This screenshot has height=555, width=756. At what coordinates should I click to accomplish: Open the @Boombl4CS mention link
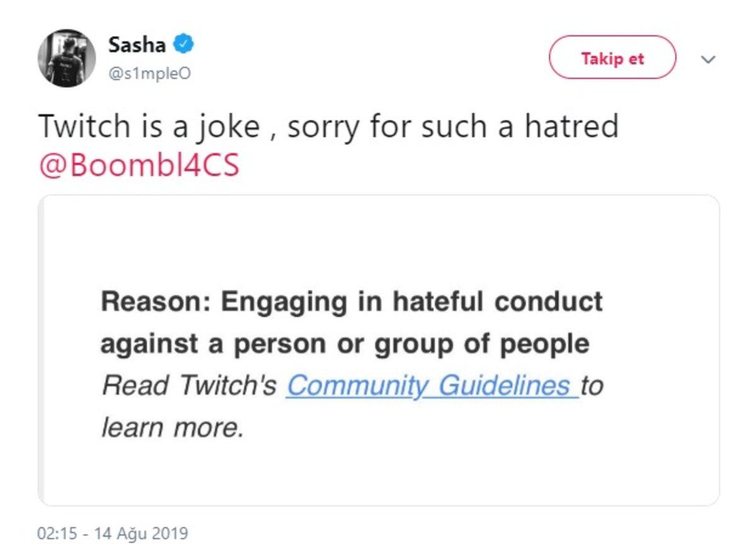tap(139, 166)
